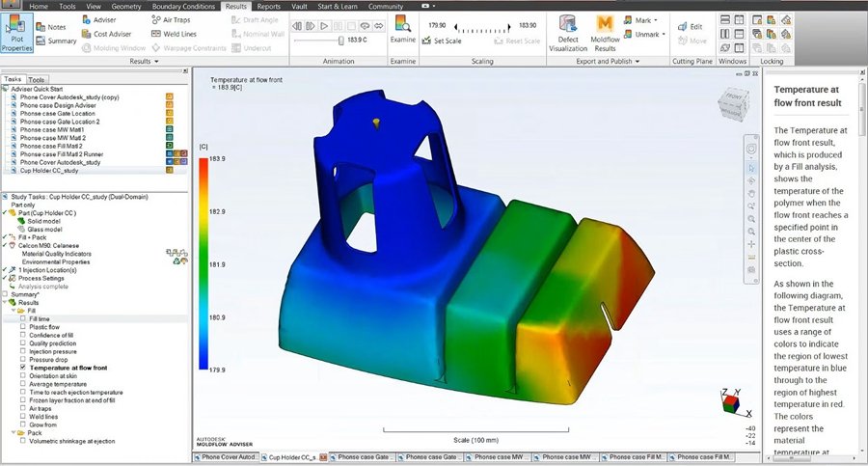
Task: Enable Injection pressure result
Action: point(23,351)
